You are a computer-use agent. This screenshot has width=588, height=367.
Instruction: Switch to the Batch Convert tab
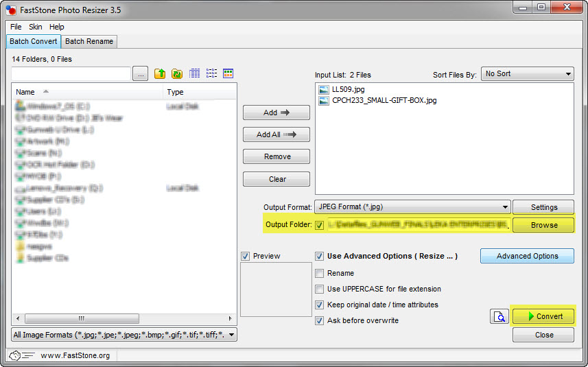click(x=34, y=41)
